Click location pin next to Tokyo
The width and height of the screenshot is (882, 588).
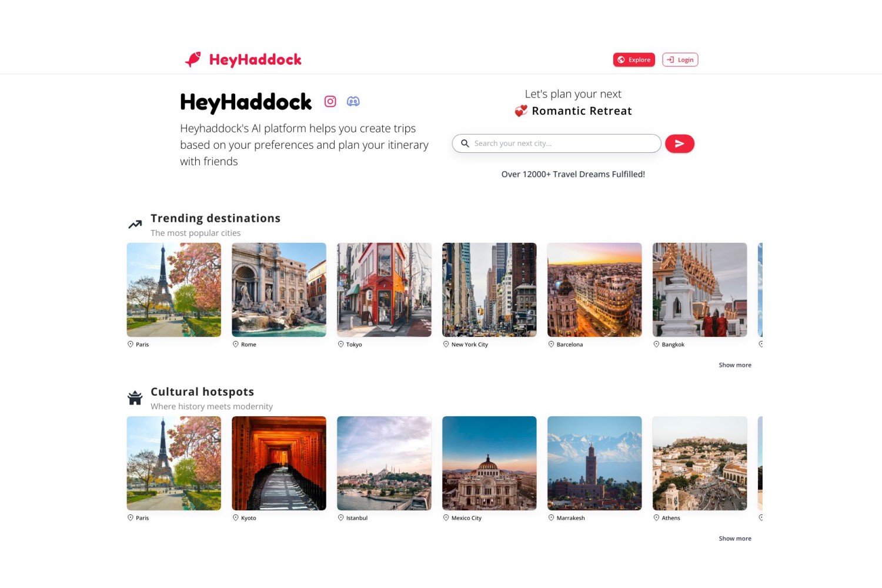tap(341, 345)
